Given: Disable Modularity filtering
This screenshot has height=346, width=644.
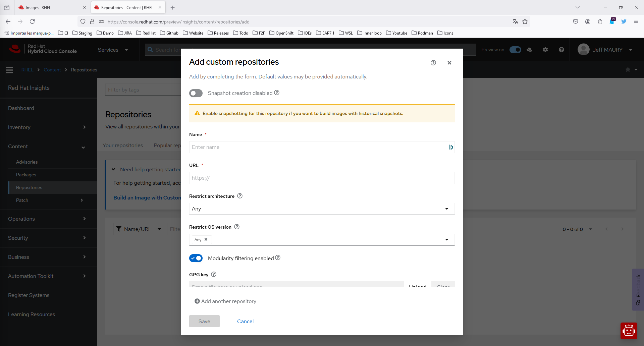Looking at the screenshot, I should pos(196,258).
